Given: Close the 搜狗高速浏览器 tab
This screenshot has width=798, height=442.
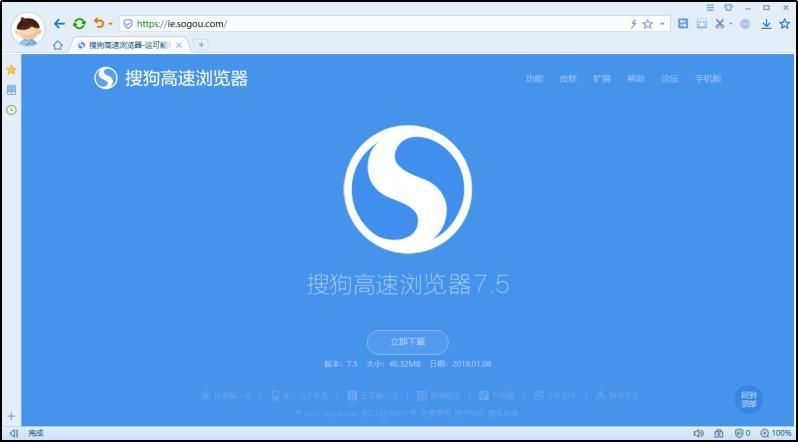Looking at the screenshot, I should click(x=179, y=45).
